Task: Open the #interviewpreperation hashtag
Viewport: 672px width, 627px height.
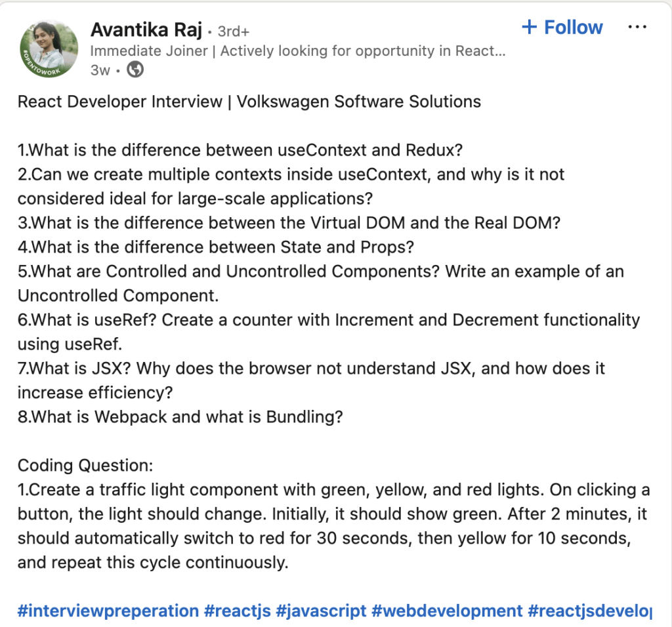Action: tap(108, 611)
